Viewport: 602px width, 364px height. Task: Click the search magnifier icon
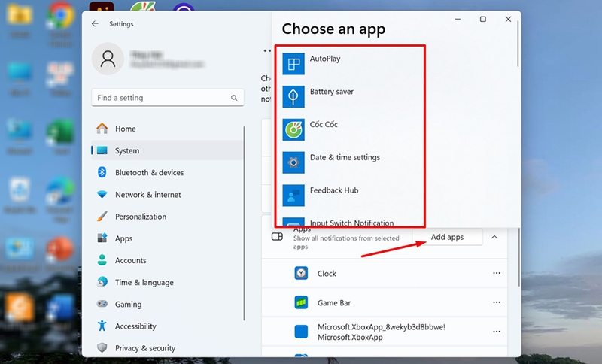click(x=234, y=98)
